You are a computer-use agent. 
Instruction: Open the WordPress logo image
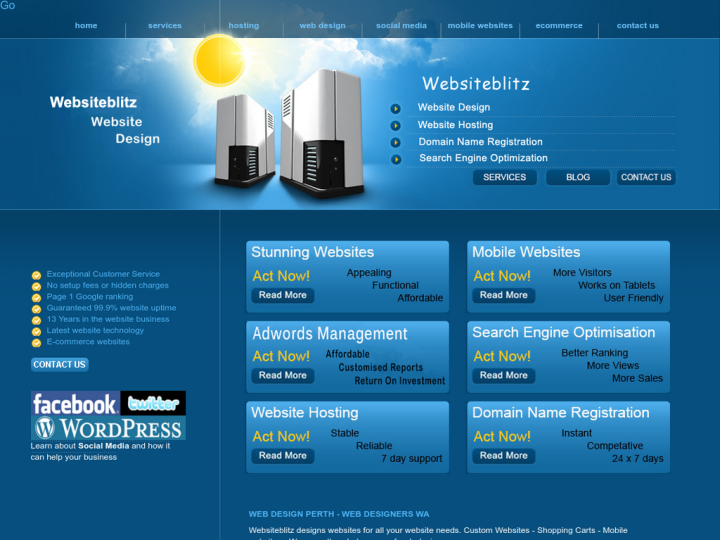point(108,428)
